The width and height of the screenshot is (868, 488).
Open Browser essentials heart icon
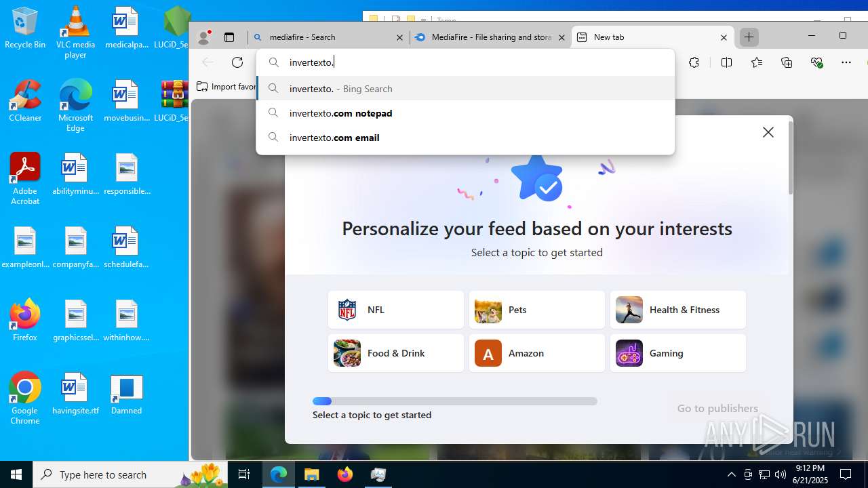(x=817, y=62)
